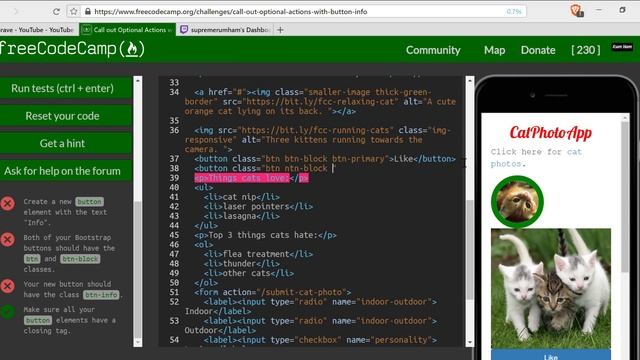Screen dimensions: 640x360
Task: Click line number 36 in the gutter
Action: tap(174, 130)
